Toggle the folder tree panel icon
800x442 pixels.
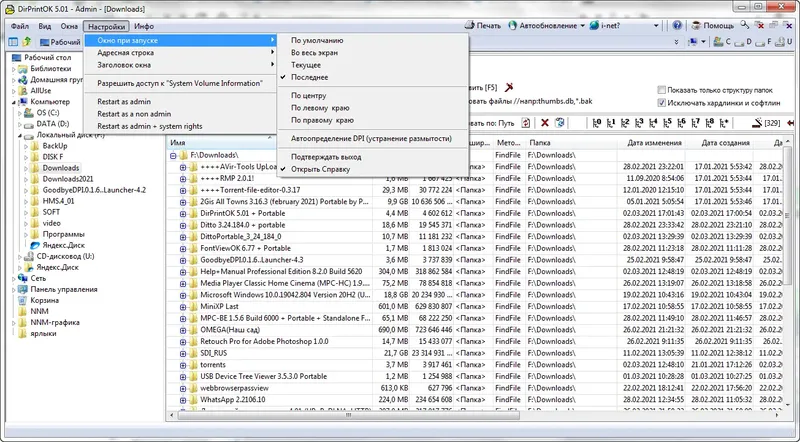(13, 42)
